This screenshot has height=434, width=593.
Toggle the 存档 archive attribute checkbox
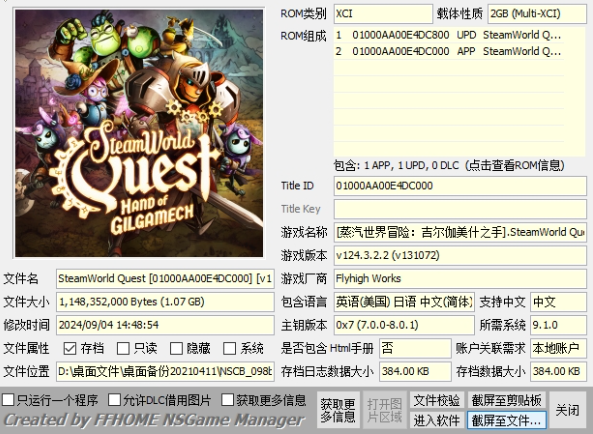click(70, 348)
